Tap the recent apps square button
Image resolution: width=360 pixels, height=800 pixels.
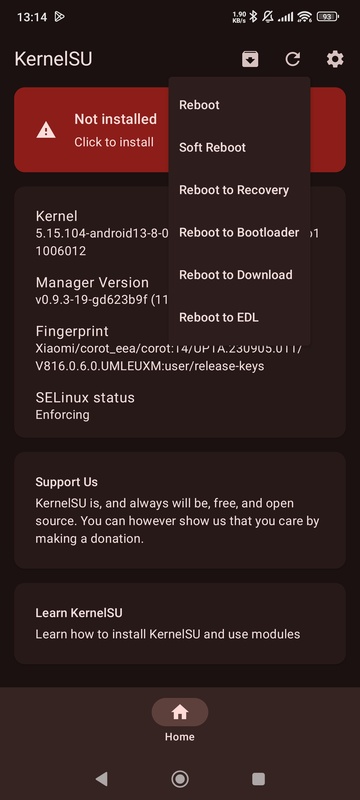pyautogui.click(x=259, y=779)
